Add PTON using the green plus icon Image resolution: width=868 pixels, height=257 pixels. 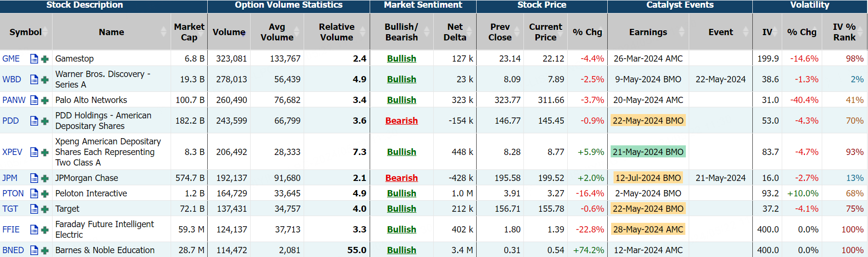coord(45,194)
